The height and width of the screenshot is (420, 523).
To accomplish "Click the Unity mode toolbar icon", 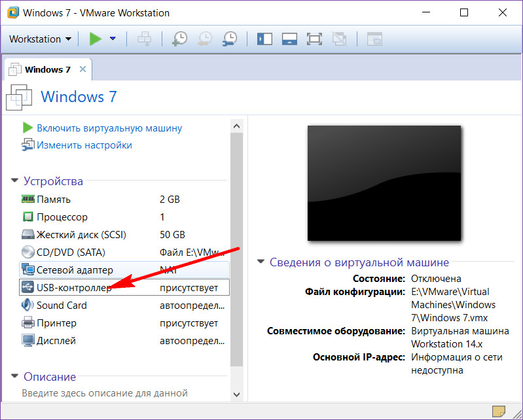I will coord(340,39).
